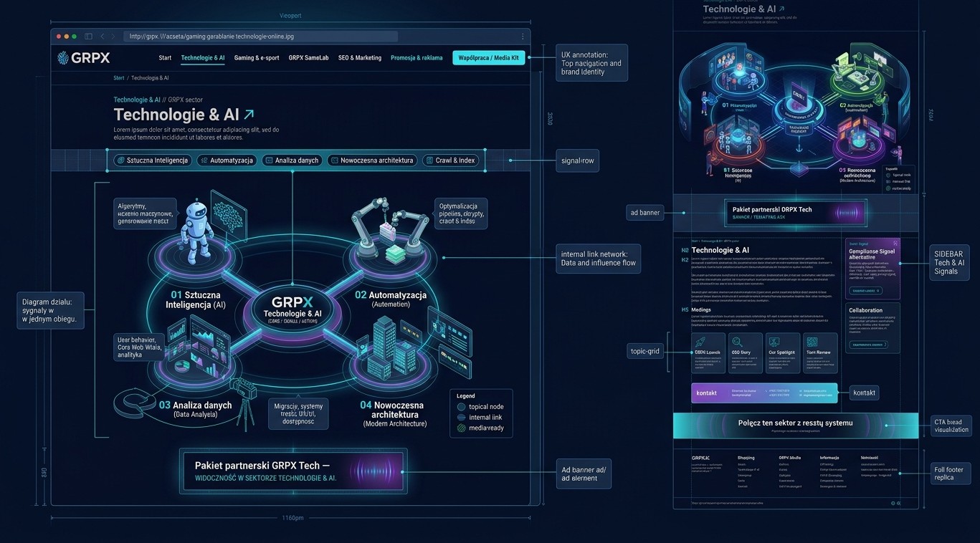Viewport: 980px width, 543px height.
Task: Open the Gaming & e-sport nav item
Action: pyautogui.click(x=257, y=58)
